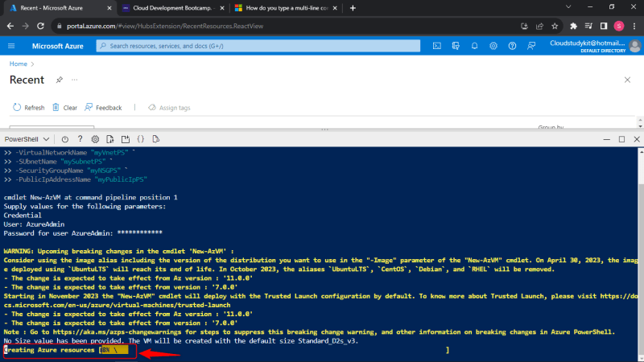Open the ellipsis menu beside Recent
The height and width of the screenshot is (362, 644).
click(x=74, y=80)
